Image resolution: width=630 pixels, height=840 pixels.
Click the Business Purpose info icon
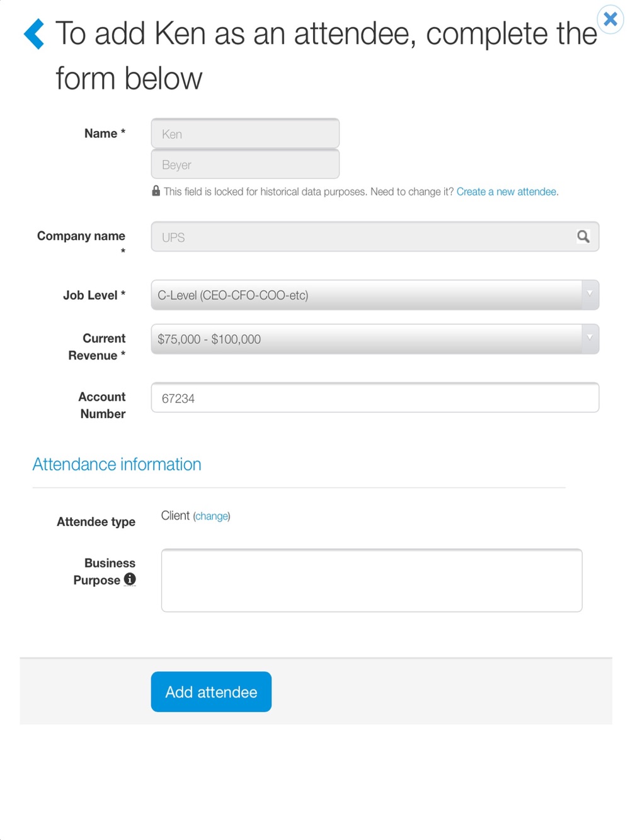(x=130, y=579)
